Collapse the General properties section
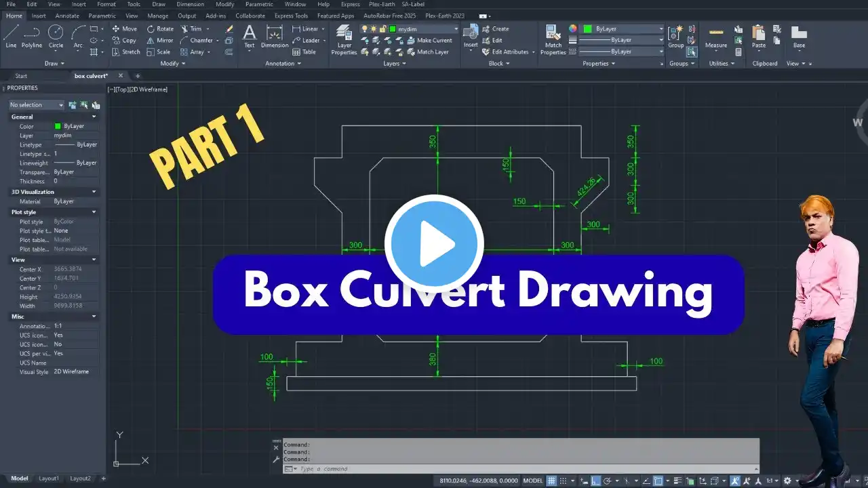This screenshot has width=868, height=488. tap(94, 117)
